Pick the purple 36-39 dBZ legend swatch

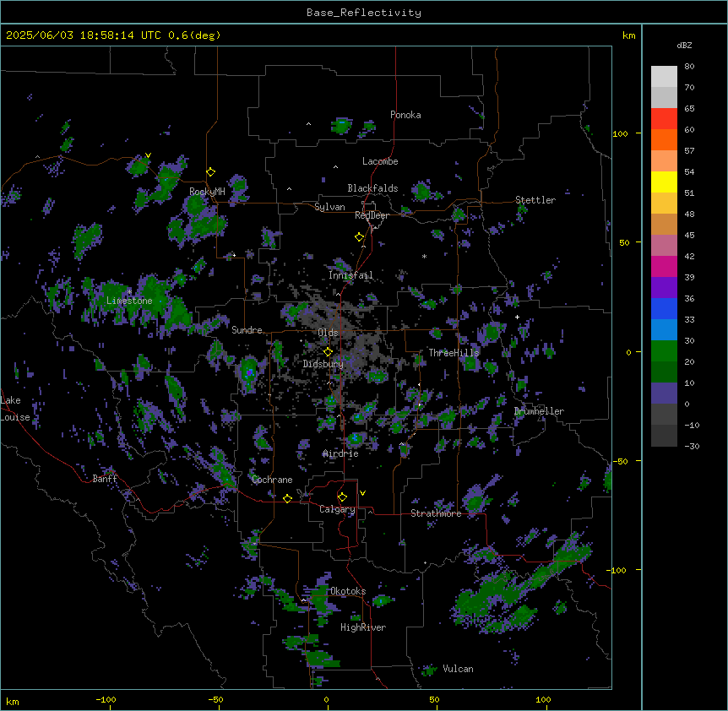click(664, 288)
